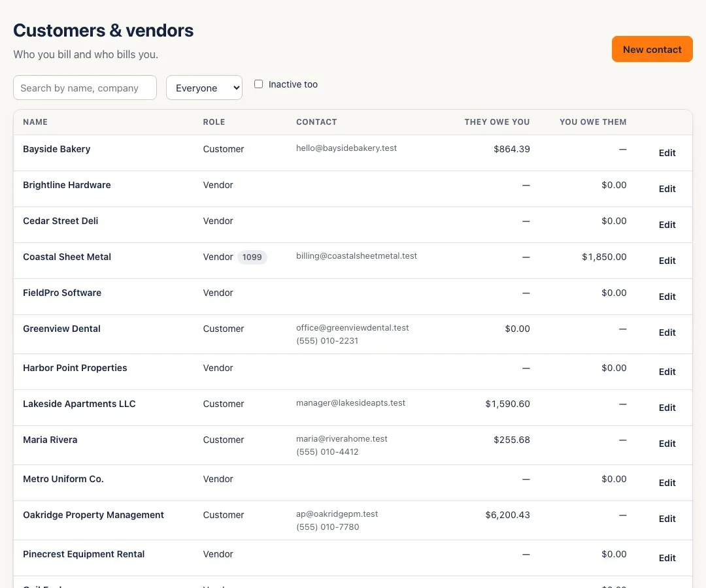Select the Cedar Street Deli name
Screen dimensions: 706x588
coord(60,221)
